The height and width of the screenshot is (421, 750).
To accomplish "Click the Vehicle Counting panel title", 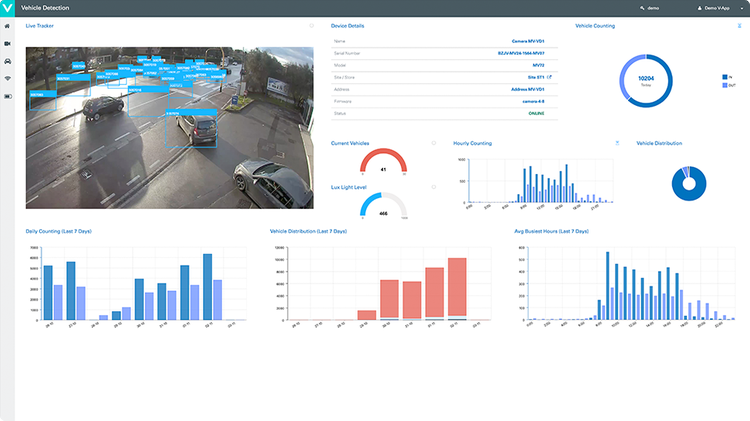I will pos(595,26).
